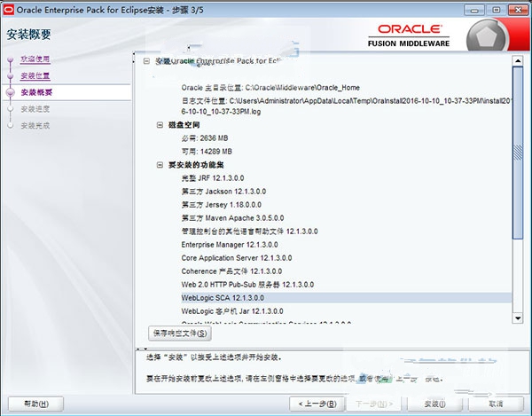This screenshot has height=416, width=532.
Task: Select 第三方 Jackson 12.1.3.0.0 row
Action: click(223, 192)
